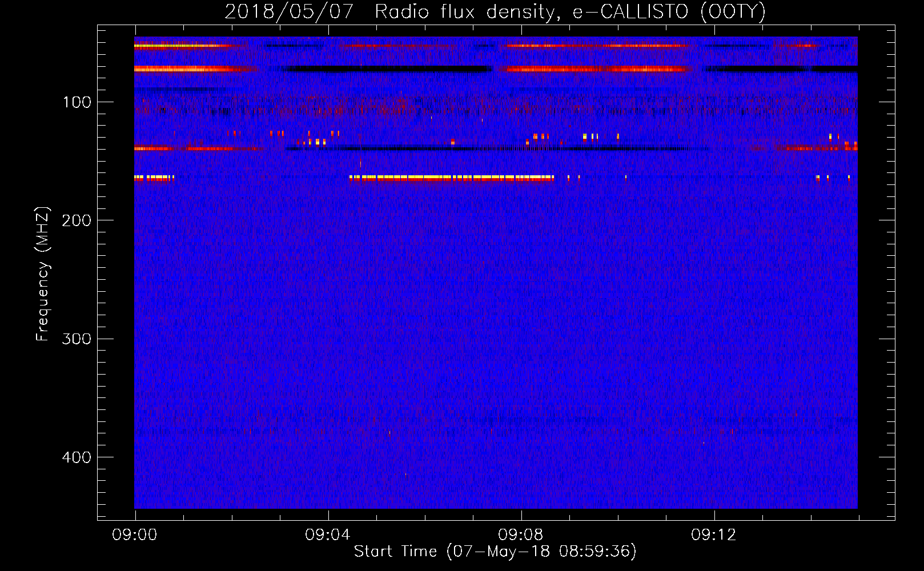Click the 100 frequency tick label
The image size is (924, 571).
(77, 102)
